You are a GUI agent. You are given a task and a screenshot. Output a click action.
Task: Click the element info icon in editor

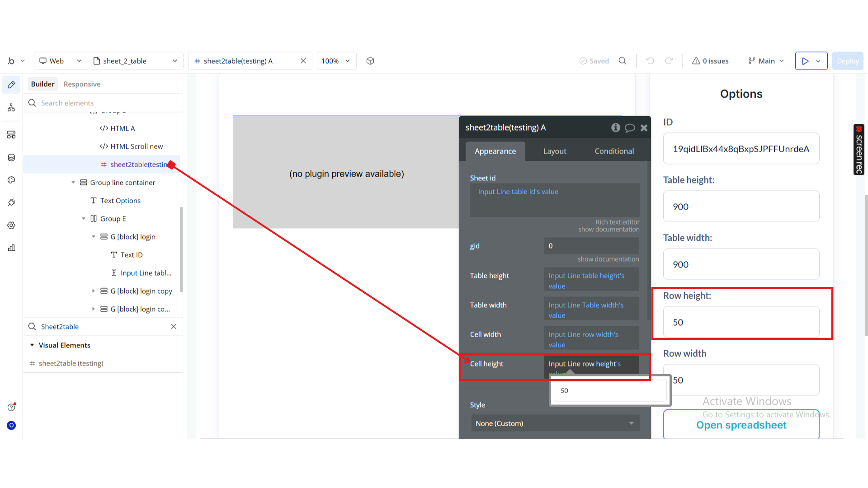(615, 127)
